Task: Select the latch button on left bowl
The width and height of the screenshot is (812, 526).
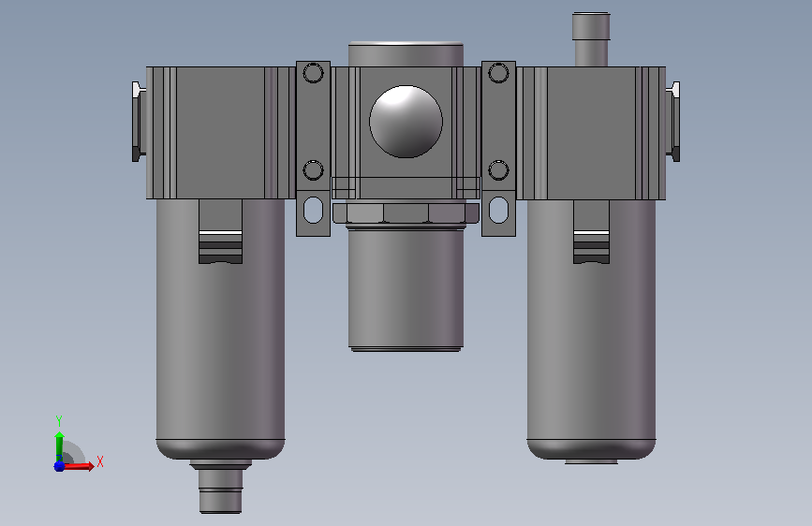Action: (220, 231)
